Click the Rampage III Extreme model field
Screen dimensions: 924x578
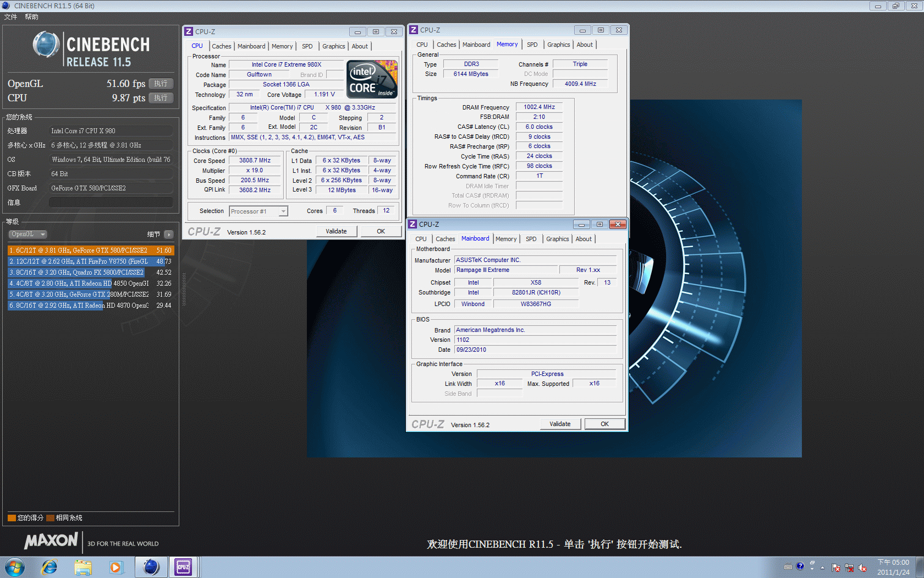pos(505,270)
